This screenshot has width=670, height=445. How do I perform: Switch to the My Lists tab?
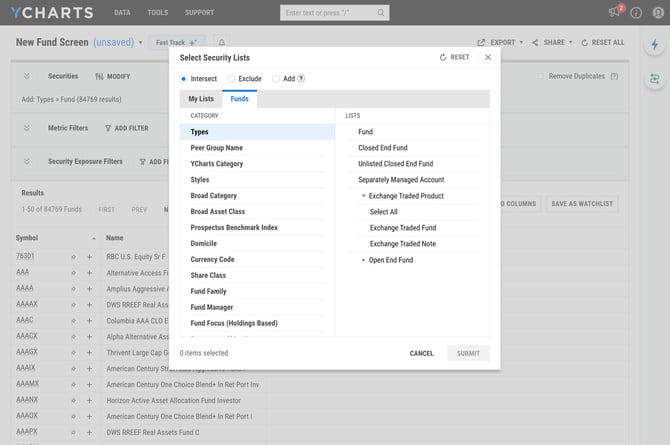coord(201,99)
